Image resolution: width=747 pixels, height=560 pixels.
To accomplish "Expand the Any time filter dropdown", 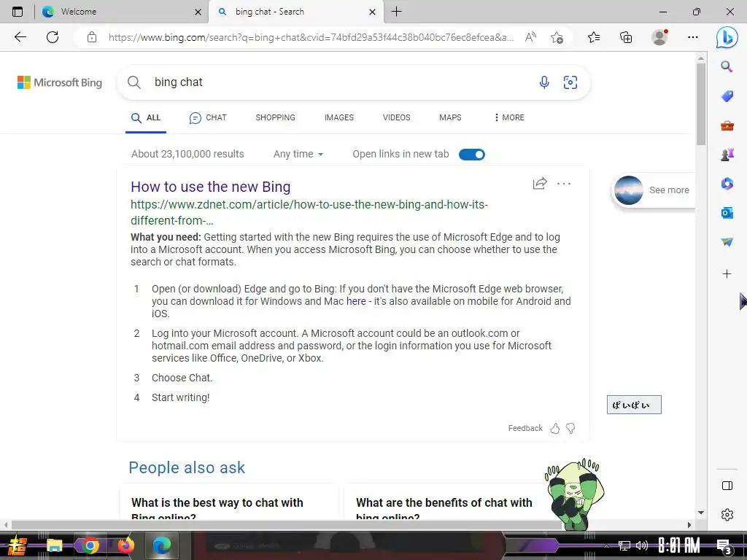I will [298, 155].
